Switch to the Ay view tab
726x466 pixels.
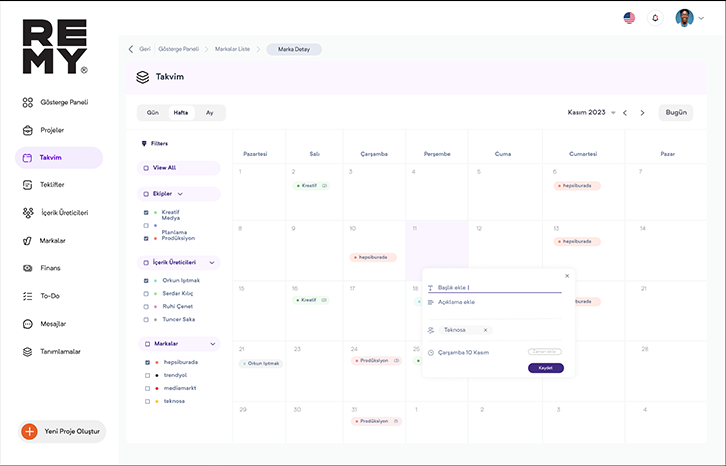(210, 113)
